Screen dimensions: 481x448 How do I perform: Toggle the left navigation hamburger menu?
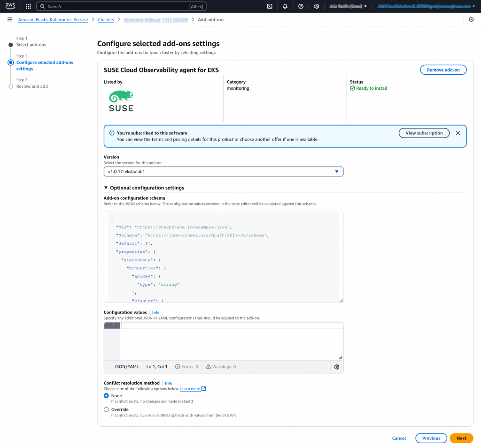(9, 20)
